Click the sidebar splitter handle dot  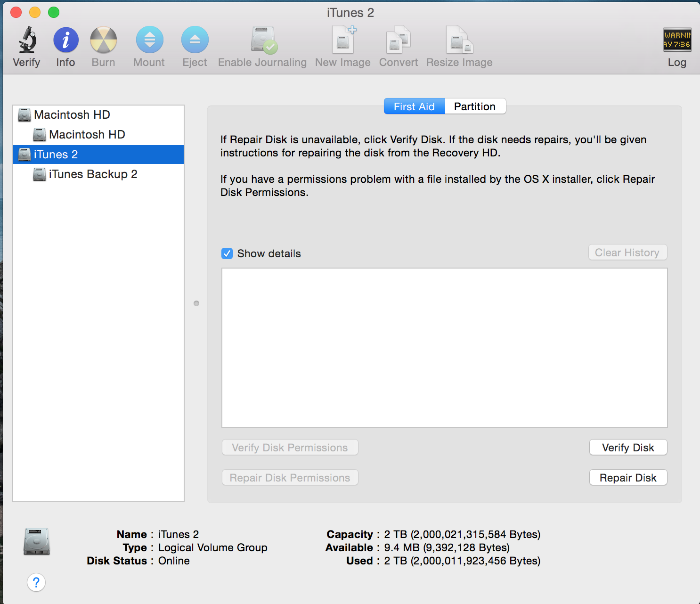coord(196,303)
